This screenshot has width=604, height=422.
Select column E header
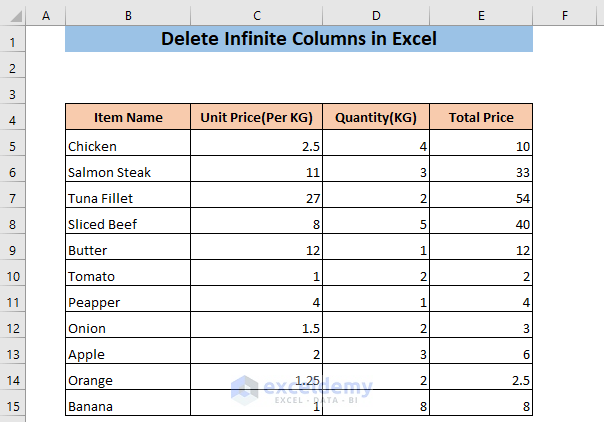click(x=481, y=16)
